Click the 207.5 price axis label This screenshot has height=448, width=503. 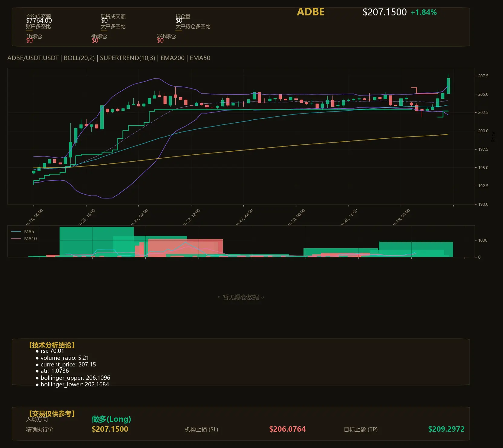(x=483, y=76)
